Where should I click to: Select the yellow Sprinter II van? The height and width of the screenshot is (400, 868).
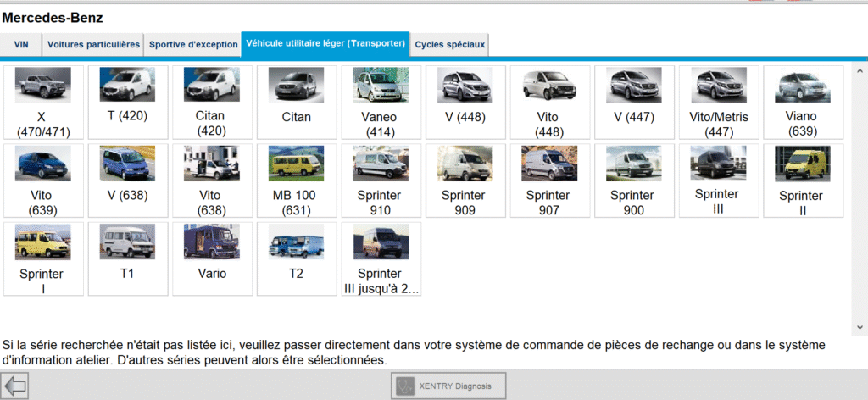803,181
